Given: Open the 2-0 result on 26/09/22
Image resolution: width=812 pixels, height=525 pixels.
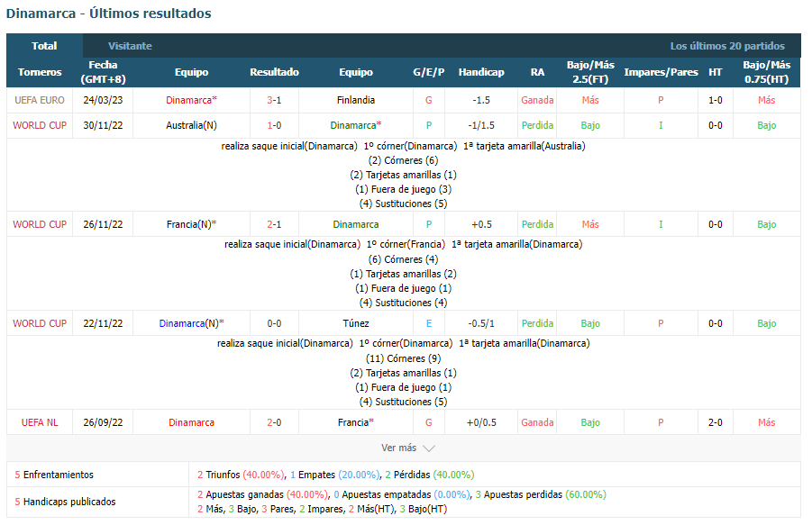Looking at the screenshot, I should (274, 422).
